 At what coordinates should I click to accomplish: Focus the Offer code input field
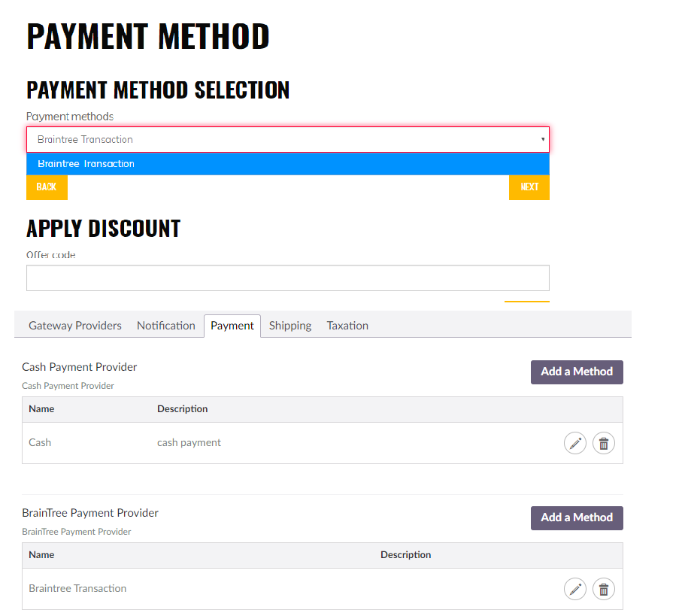(288, 278)
